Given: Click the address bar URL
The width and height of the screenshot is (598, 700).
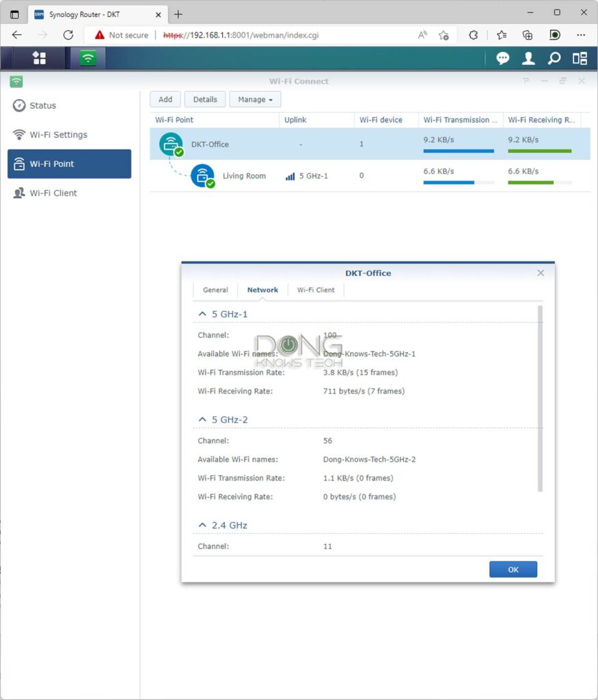Looking at the screenshot, I should (x=241, y=35).
